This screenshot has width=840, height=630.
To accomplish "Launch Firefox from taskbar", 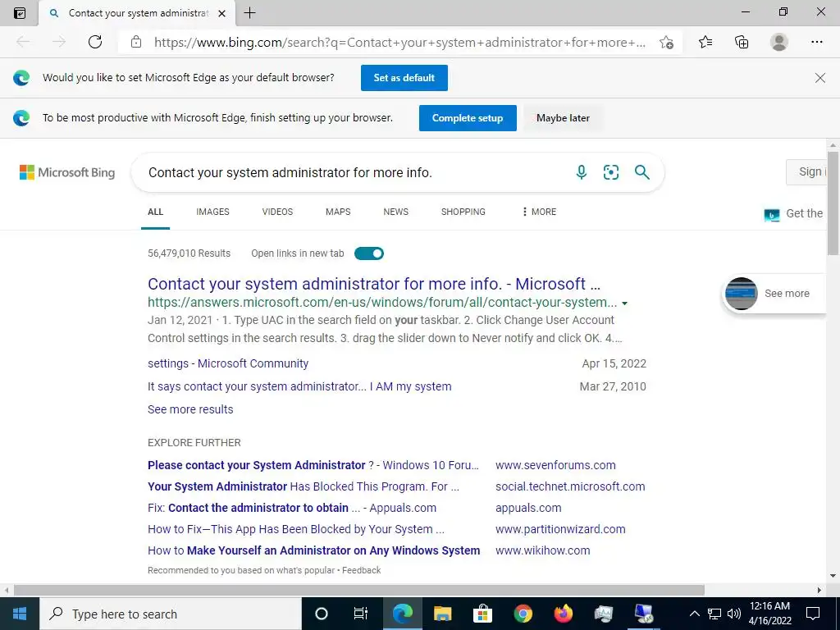I will [563, 614].
